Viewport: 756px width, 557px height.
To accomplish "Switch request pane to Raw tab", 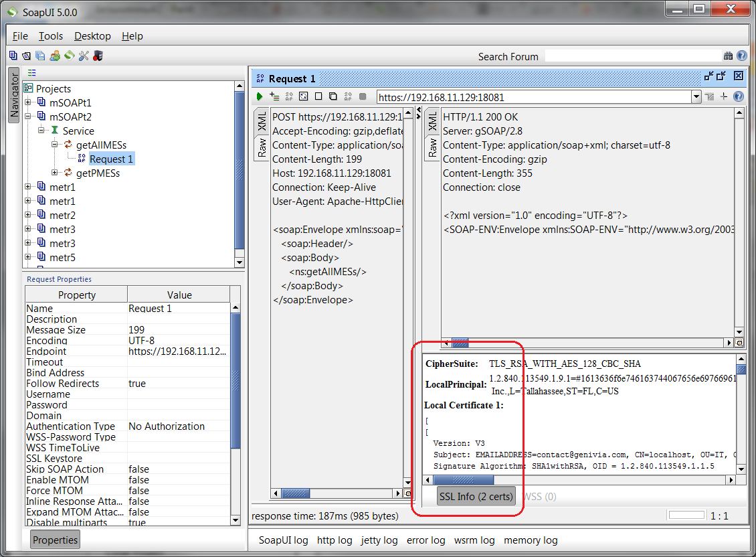I will click(x=262, y=147).
